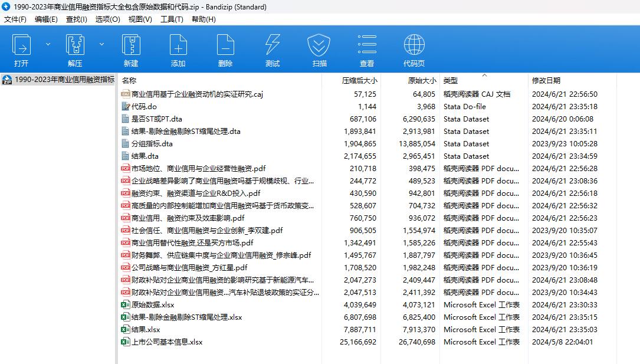Click the Delete (删除) toolbar icon
This screenshot has height=364, width=640.
click(225, 45)
